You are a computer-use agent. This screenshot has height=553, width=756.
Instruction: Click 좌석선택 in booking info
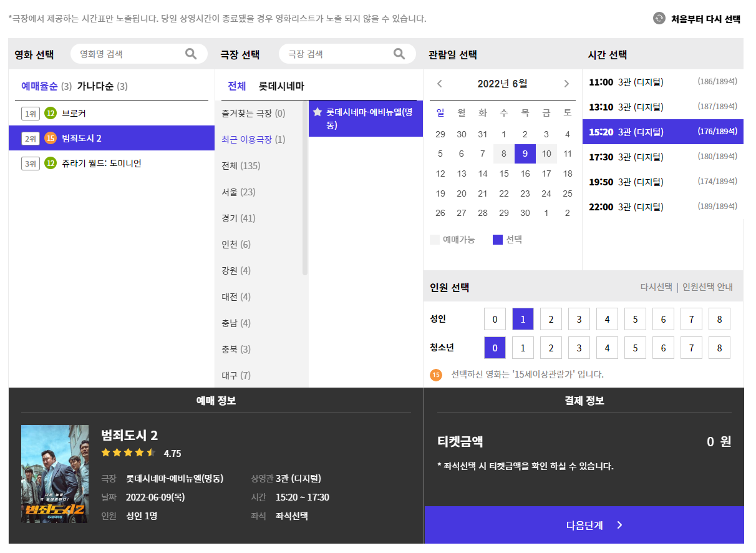(291, 516)
